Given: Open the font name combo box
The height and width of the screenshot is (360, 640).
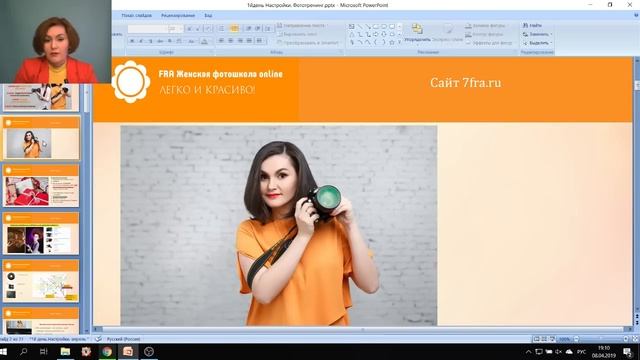Looking at the screenshot, I should 148,29.
